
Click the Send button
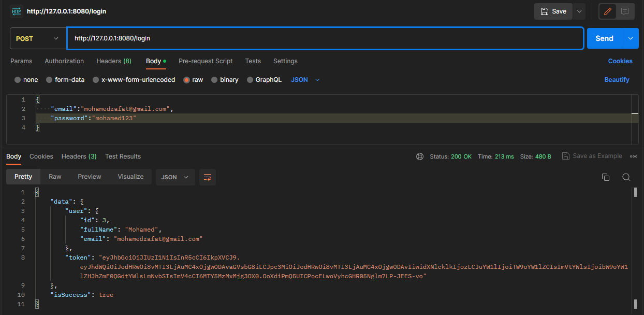point(604,38)
